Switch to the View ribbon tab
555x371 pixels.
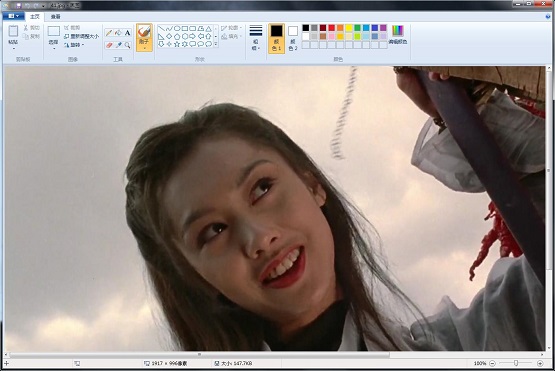[56, 17]
